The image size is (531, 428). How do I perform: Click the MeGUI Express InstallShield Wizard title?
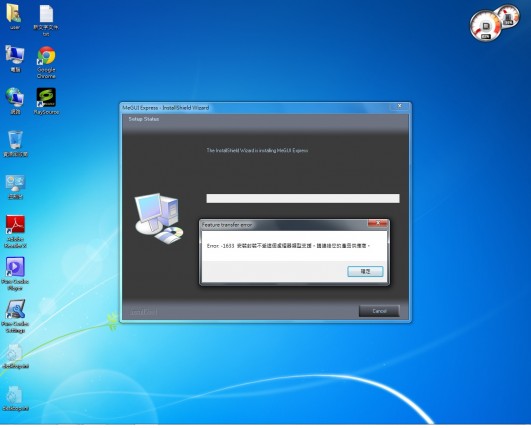coord(166,108)
